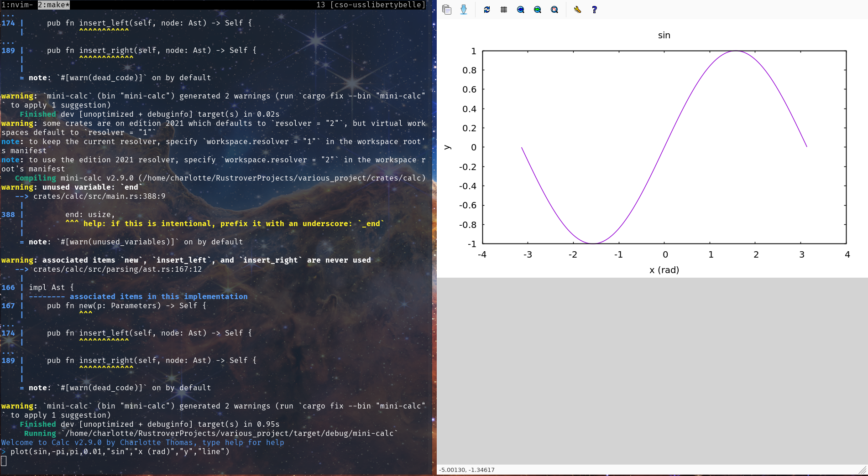Screen dimensions: 868x476
Task: Copy the plot to clipboard
Action: point(447,10)
